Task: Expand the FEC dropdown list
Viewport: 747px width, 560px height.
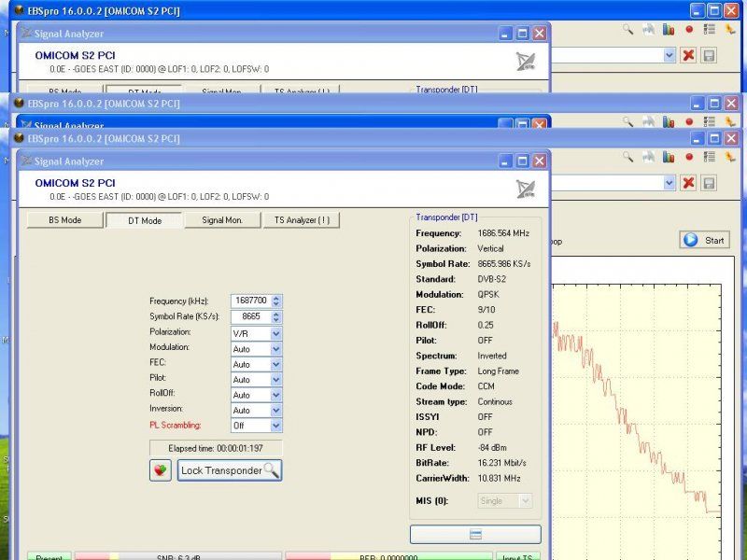Action: 275,364
